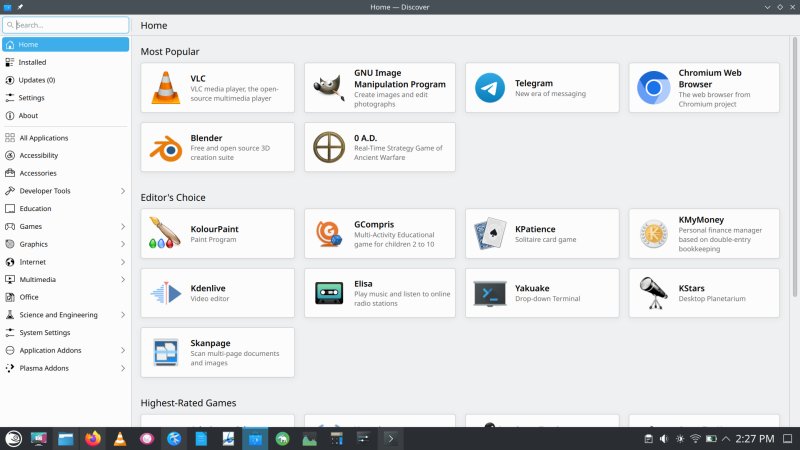The width and height of the screenshot is (800, 450).
Task: Open the Skanpage app title
Action: (210, 343)
